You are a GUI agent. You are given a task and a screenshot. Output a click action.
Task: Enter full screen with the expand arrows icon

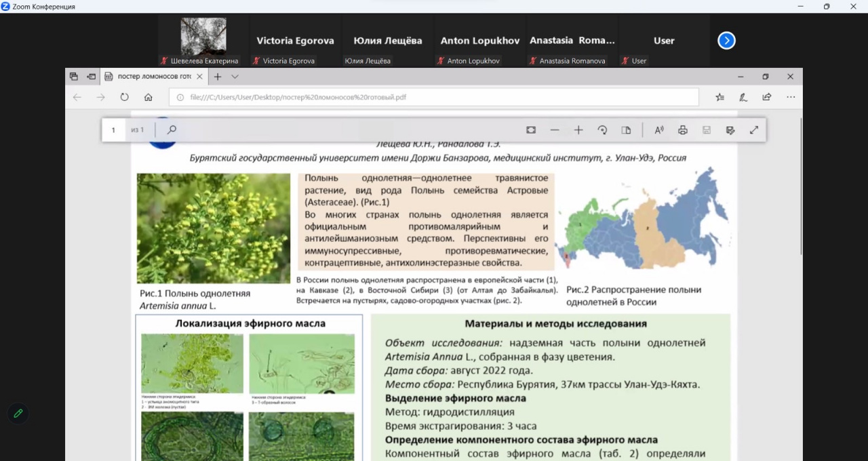point(754,130)
